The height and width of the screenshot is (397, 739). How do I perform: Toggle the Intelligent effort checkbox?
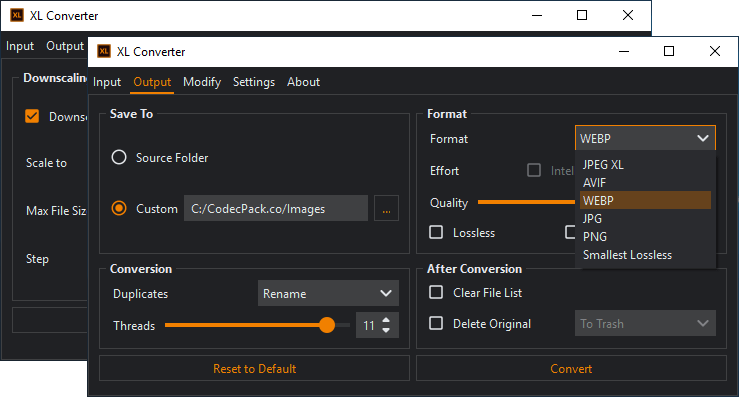point(534,170)
